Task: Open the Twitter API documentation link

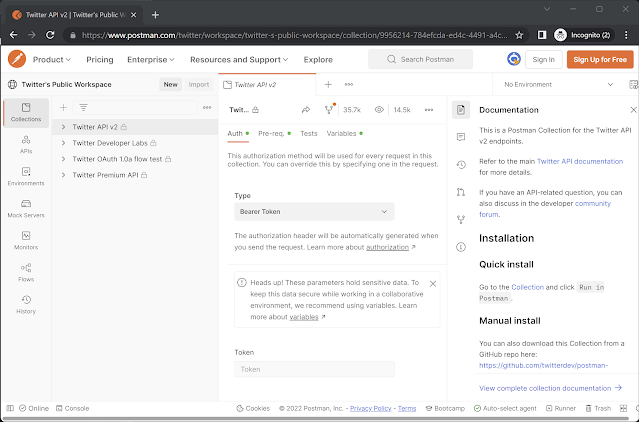Action: (x=580, y=161)
